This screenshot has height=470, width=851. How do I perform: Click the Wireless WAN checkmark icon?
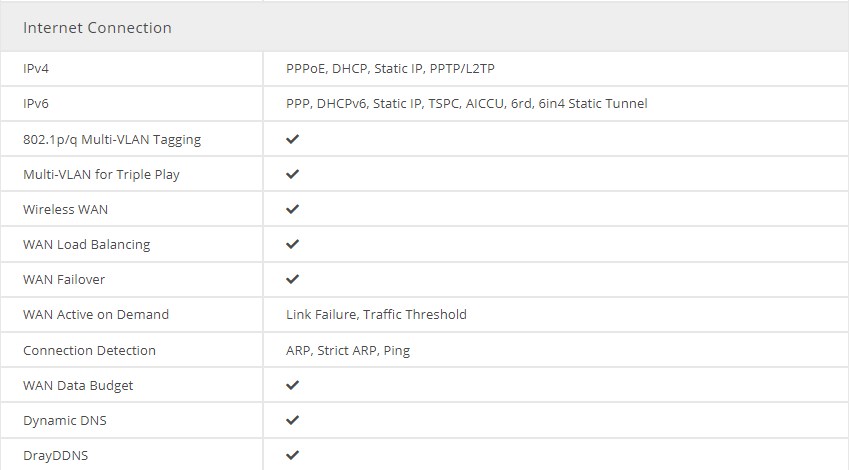[293, 209]
